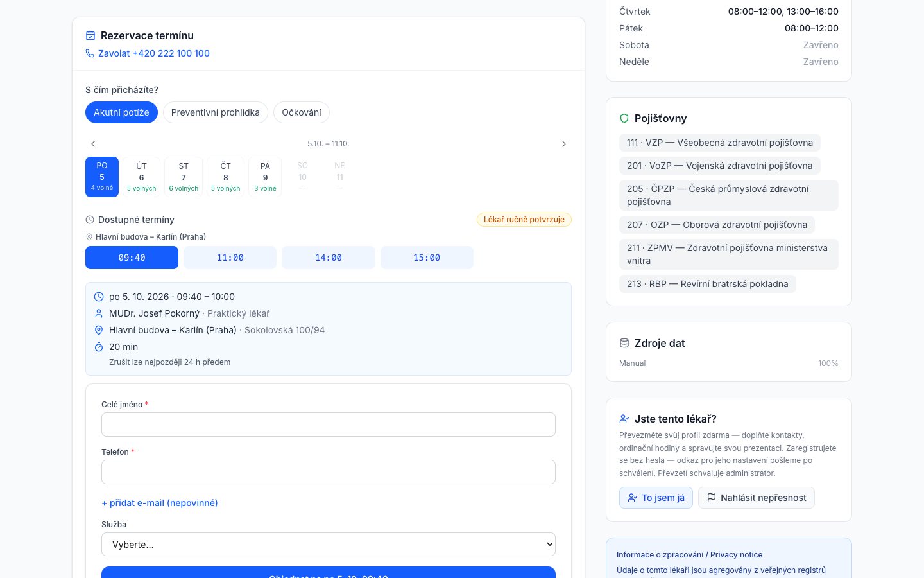
Task: Click the map pin by Hlavní budova – Karlín above slots
Action: coord(89,237)
